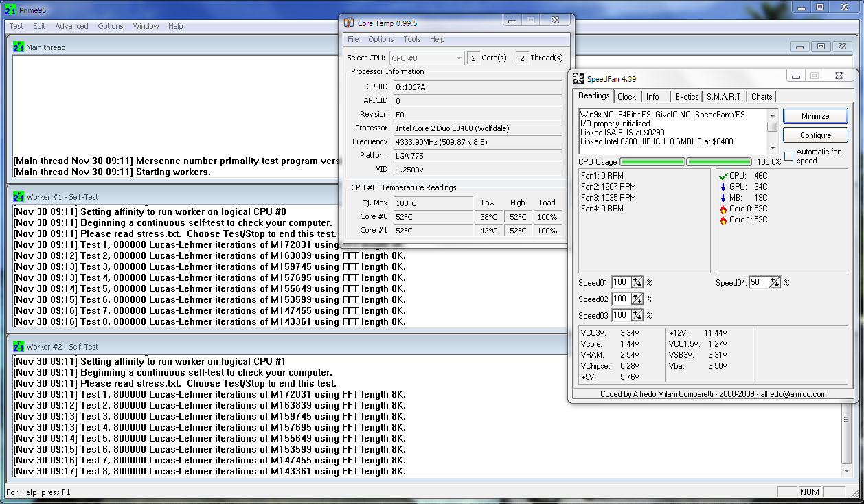Click the Speed03 spinner arrows
Screen dimensions: 864x504
tap(637, 315)
